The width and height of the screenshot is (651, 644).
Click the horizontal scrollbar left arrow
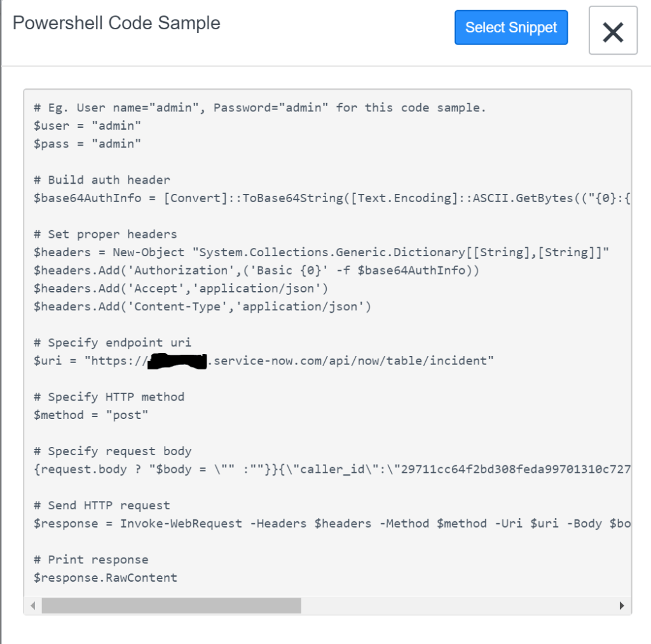click(x=31, y=606)
